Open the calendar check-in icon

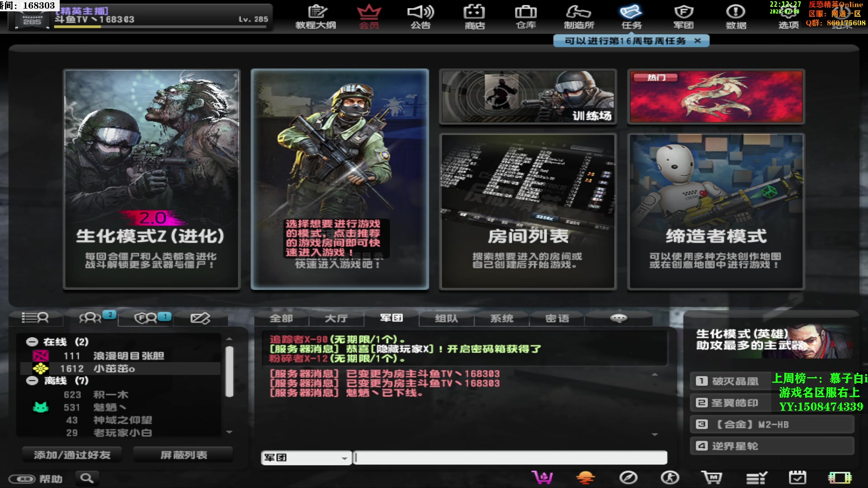coord(797,478)
